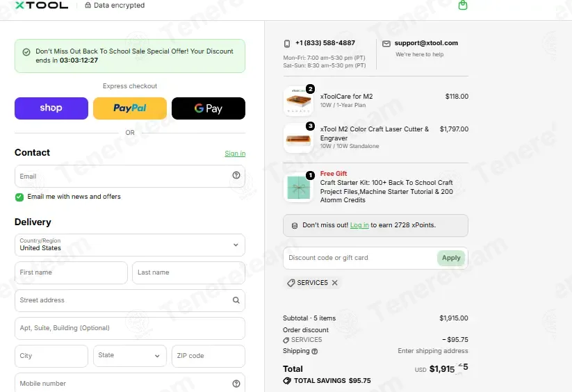Click the Free Gift red label
Image resolution: width=572 pixels, height=392 pixels.
(334, 174)
